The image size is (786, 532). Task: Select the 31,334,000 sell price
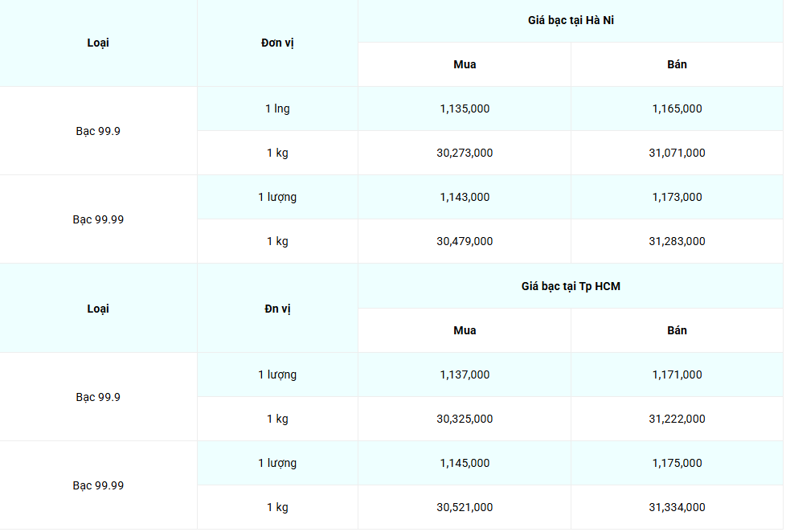(677, 507)
